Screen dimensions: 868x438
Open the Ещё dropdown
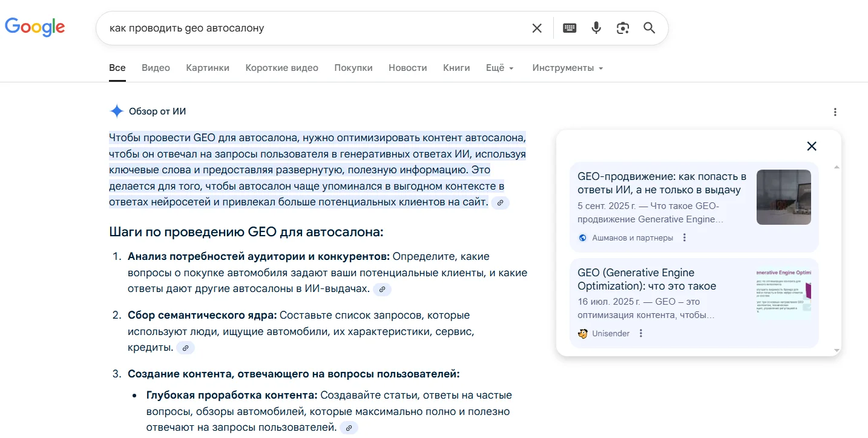click(x=499, y=68)
